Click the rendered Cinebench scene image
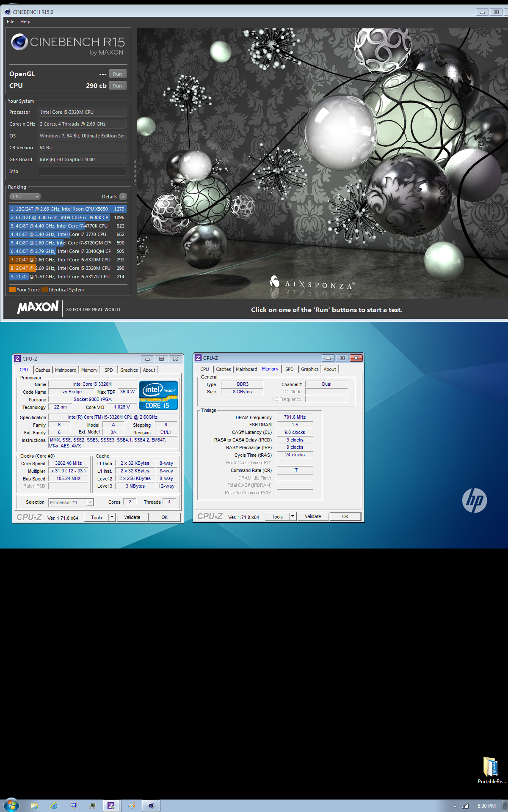The width and height of the screenshot is (508, 812). coord(323,164)
